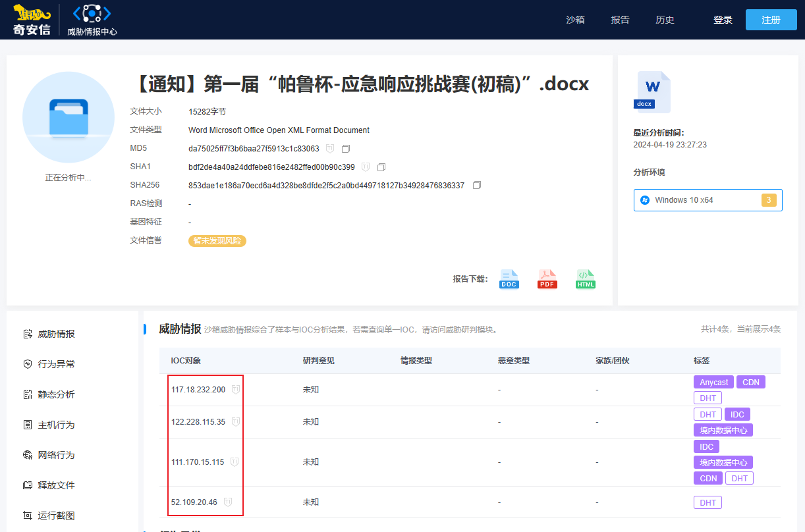This screenshot has width=805, height=532.
Task: Click the 威胁情报 sidebar icon
Action: coord(28,334)
